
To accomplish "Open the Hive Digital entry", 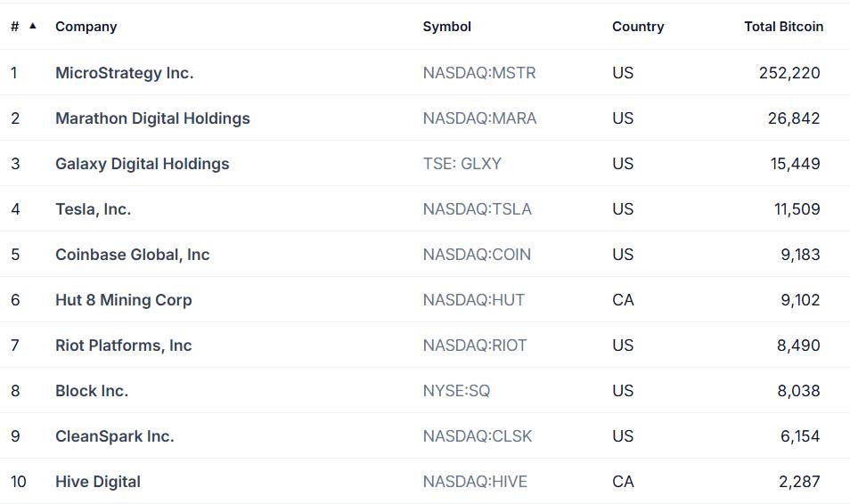I will click(x=98, y=481).
